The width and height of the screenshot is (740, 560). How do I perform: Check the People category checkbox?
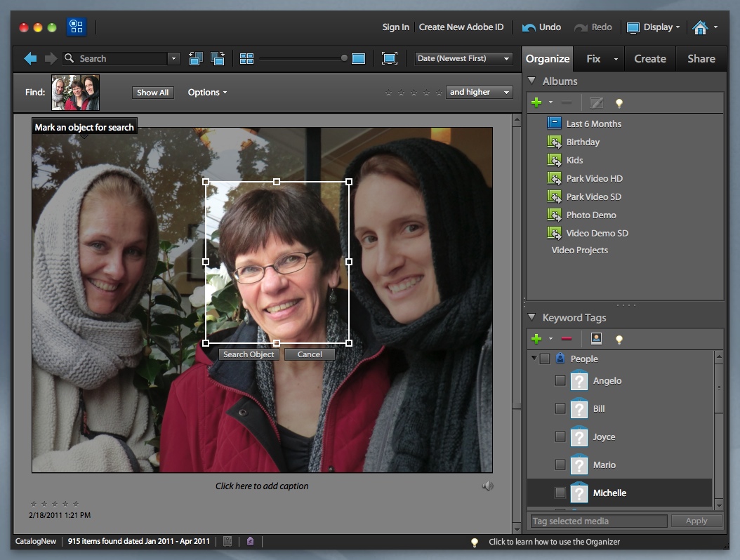545,359
